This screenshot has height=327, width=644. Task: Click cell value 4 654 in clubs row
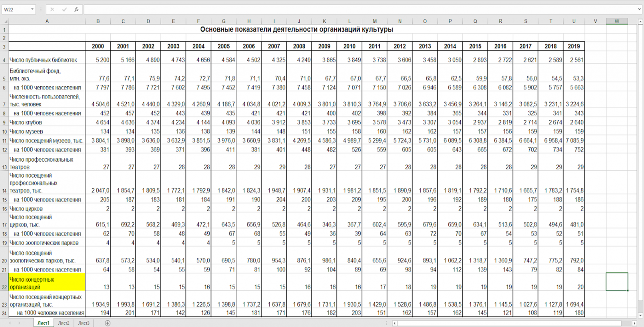[x=98, y=122]
